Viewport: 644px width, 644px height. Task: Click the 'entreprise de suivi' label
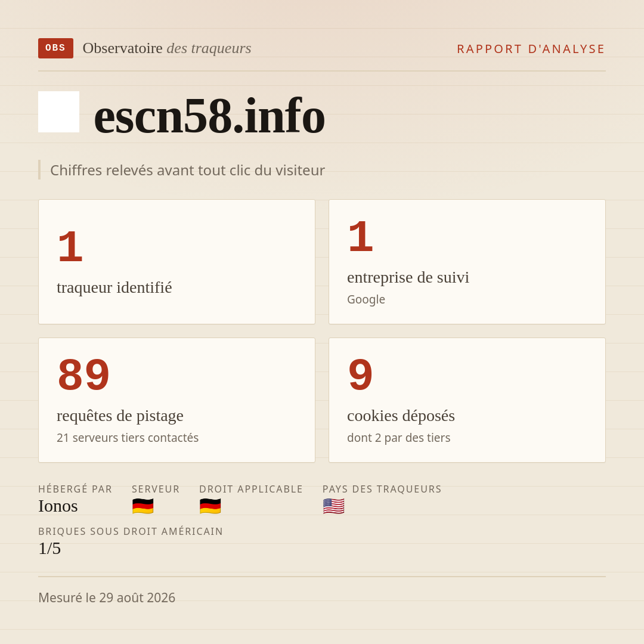[x=408, y=277]
